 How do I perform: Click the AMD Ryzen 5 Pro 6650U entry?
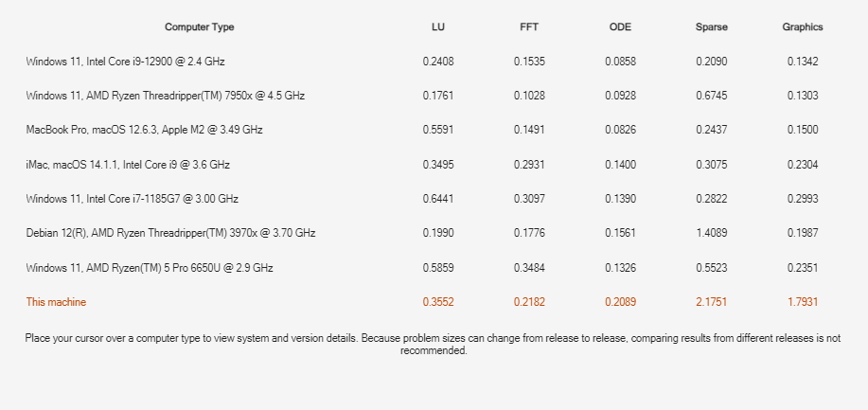(150, 268)
